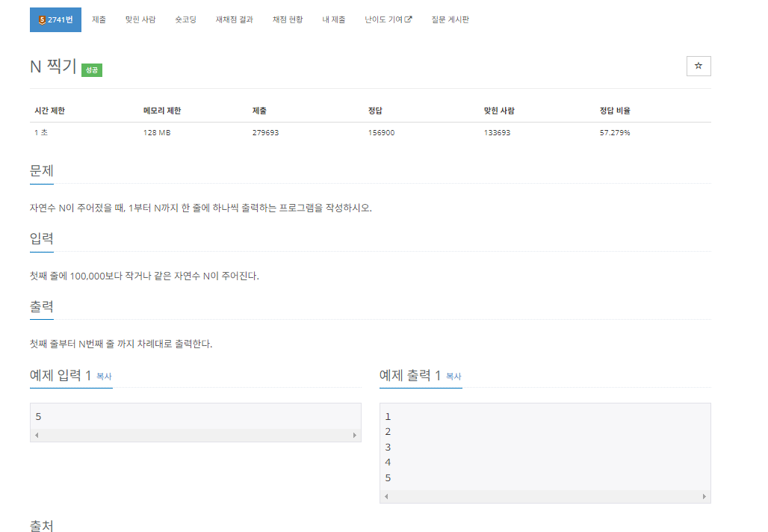Click the 출력 section heading

coord(42,306)
